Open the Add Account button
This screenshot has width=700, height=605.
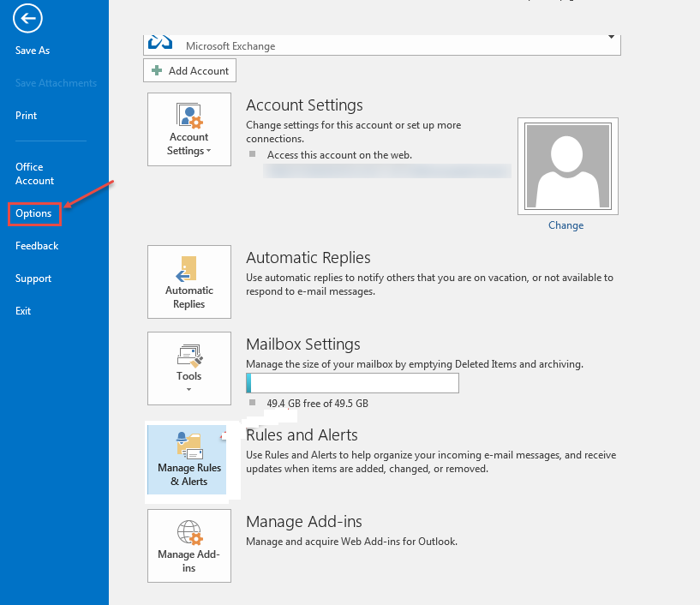[x=189, y=70]
